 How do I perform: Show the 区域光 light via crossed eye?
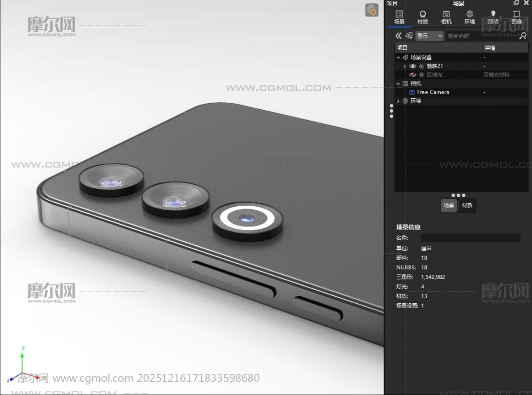click(x=413, y=75)
